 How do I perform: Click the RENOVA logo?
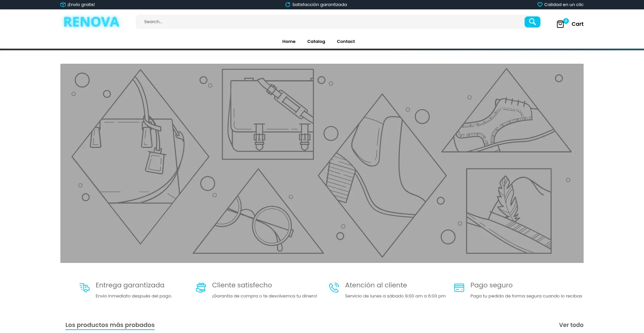[91, 22]
